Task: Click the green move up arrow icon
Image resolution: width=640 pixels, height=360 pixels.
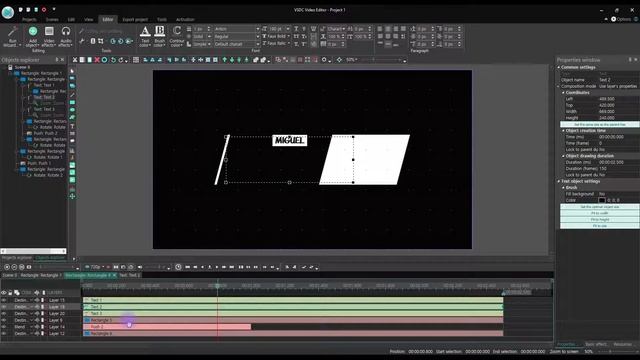Action: click(224, 60)
